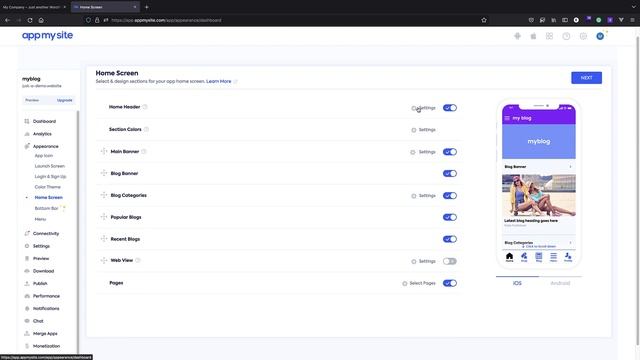Click blog image in phone preview

[539, 196]
